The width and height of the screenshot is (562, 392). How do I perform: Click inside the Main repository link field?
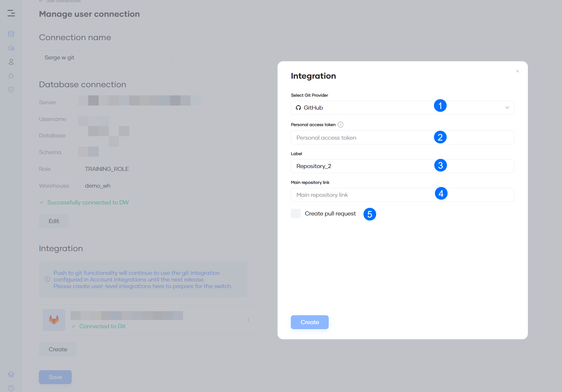[363, 195]
